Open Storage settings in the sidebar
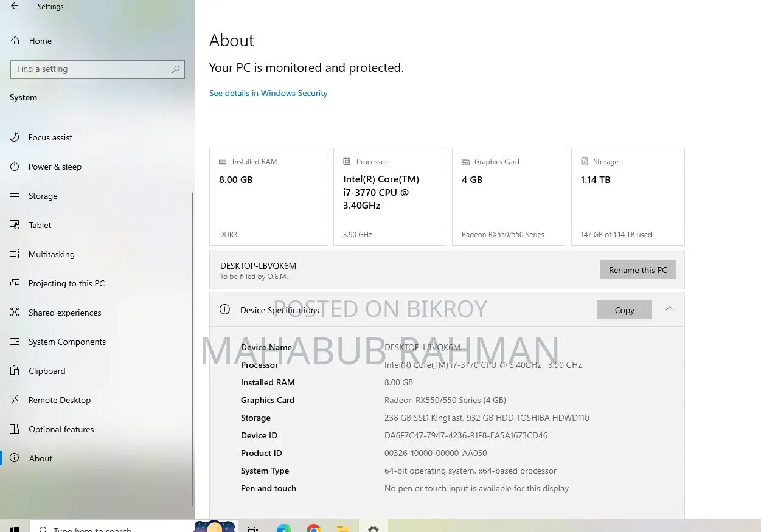The image size is (761, 532). 43,196
